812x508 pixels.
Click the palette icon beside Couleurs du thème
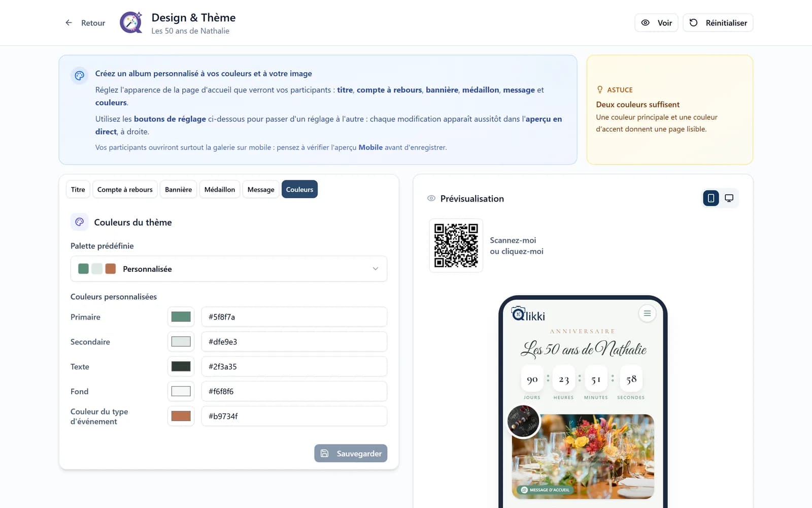click(80, 222)
